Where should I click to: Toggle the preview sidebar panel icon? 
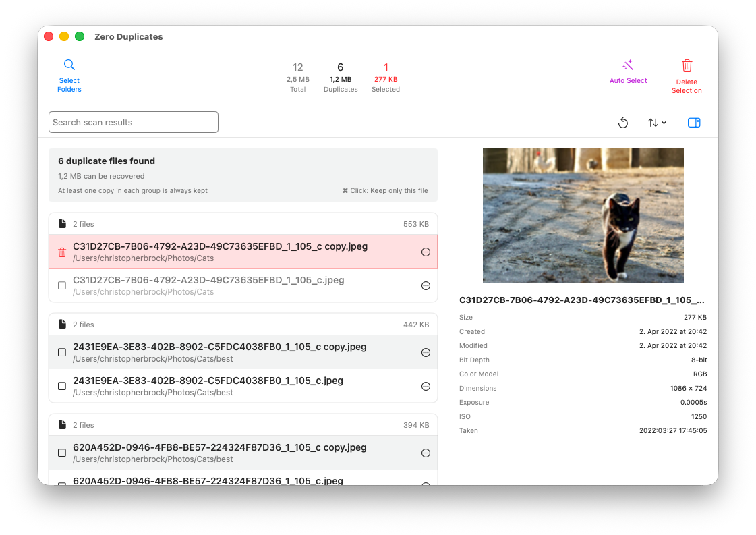[x=694, y=123]
